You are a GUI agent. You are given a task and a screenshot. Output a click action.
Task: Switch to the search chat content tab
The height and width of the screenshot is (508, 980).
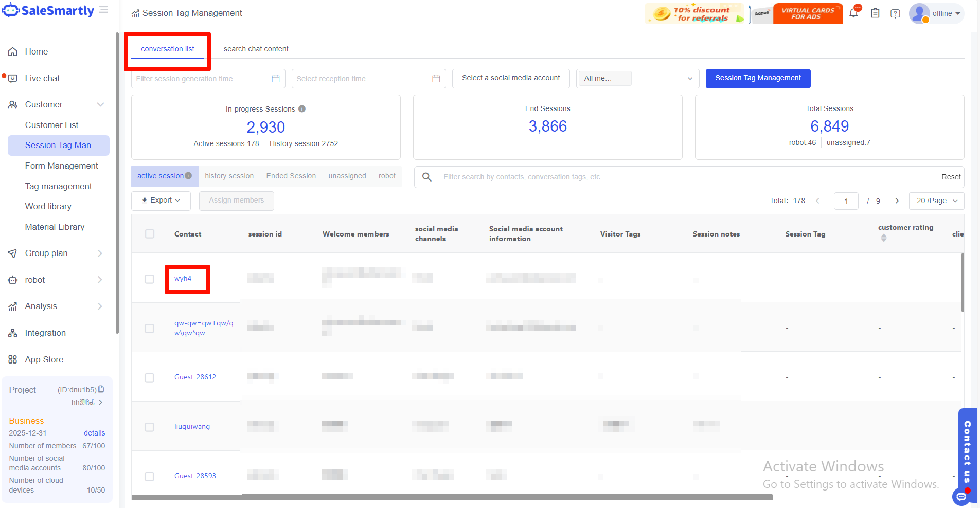(x=256, y=49)
